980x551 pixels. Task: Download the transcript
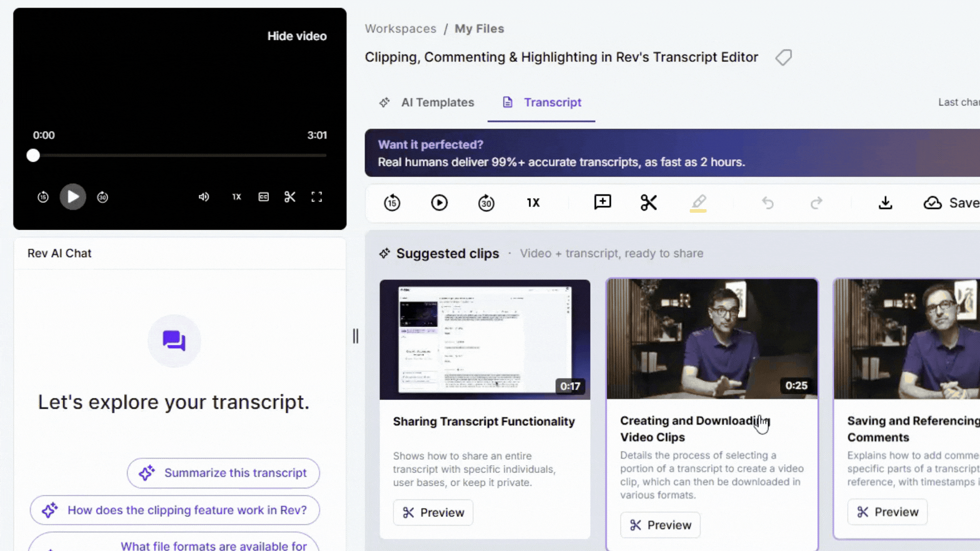pyautogui.click(x=886, y=203)
